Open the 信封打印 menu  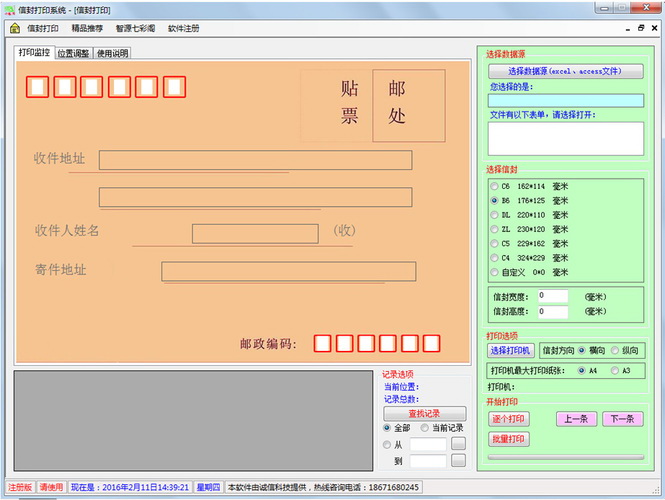click(42, 28)
